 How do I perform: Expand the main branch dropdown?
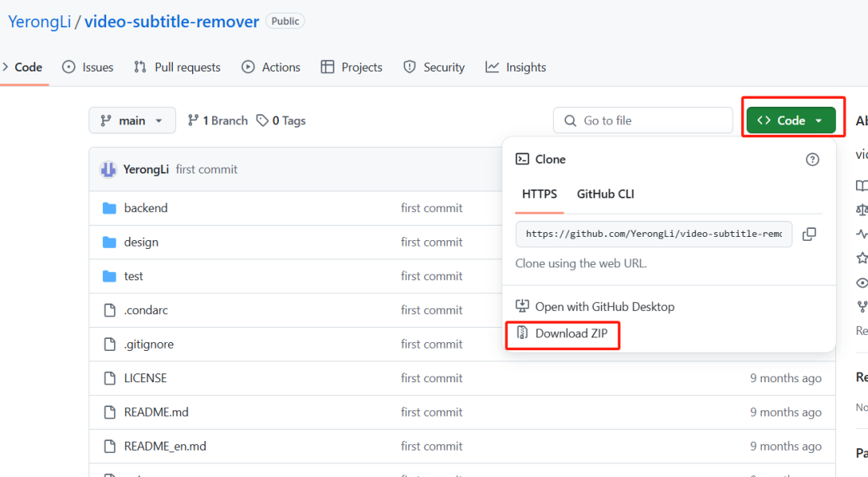tap(133, 120)
